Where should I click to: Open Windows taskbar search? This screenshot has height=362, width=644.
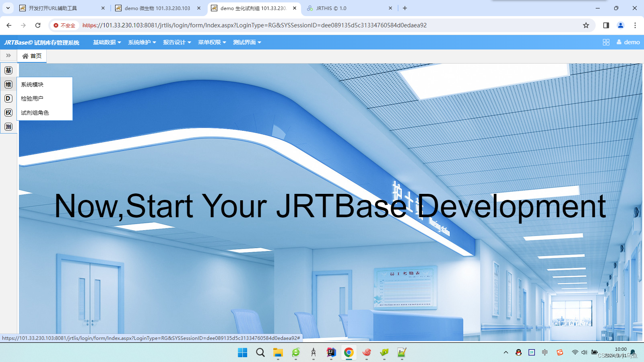tap(260, 353)
